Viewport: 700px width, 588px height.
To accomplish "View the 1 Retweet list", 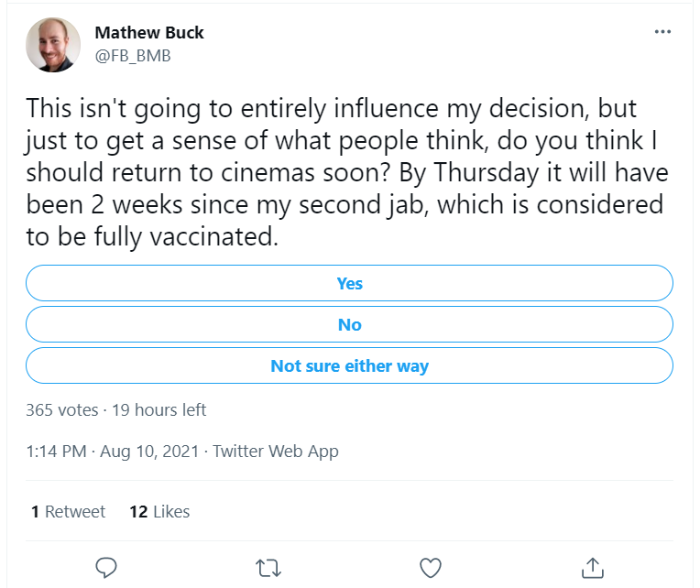I will click(69, 512).
